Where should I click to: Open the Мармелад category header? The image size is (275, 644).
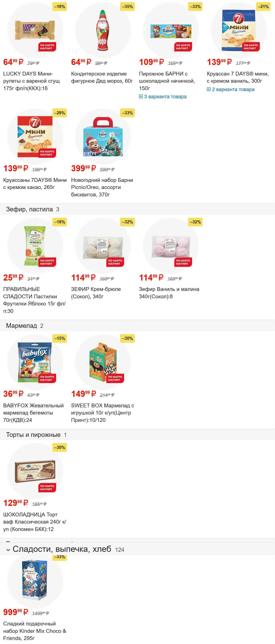coord(22,325)
